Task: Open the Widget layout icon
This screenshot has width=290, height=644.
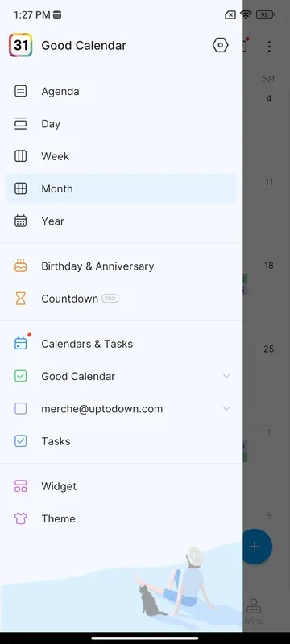Action: point(20,486)
